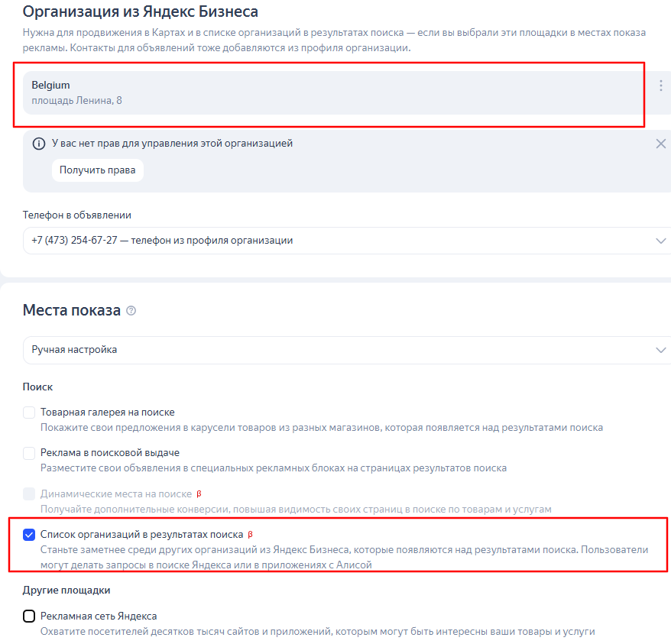
Task: Open the Ручная настройка dropdown
Action: (347, 350)
